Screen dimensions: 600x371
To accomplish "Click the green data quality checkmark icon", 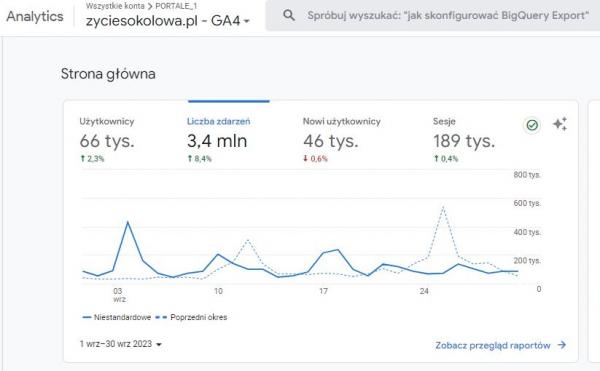I will pos(532,125).
